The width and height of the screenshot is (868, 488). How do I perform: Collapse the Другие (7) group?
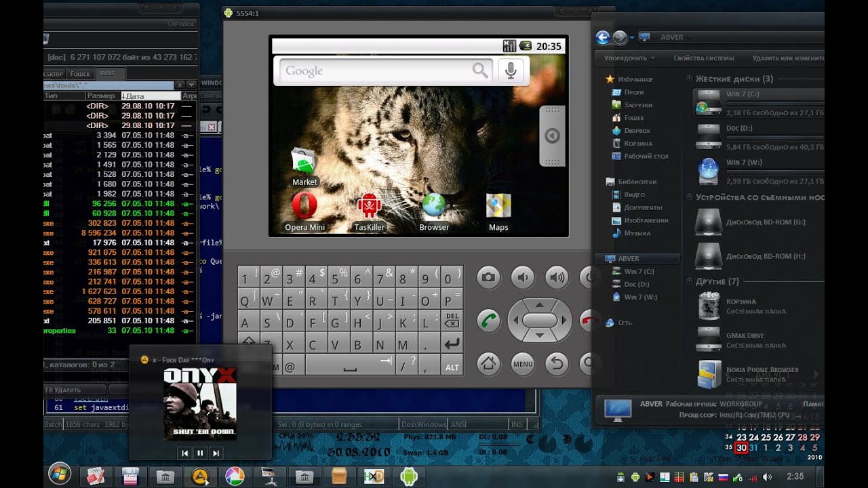click(689, 281)
